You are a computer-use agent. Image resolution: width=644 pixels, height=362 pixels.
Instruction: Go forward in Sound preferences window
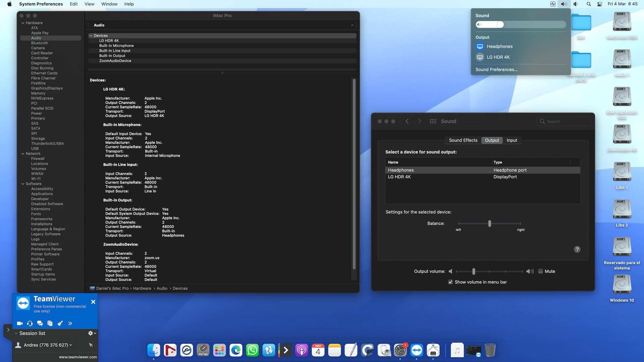419,121
